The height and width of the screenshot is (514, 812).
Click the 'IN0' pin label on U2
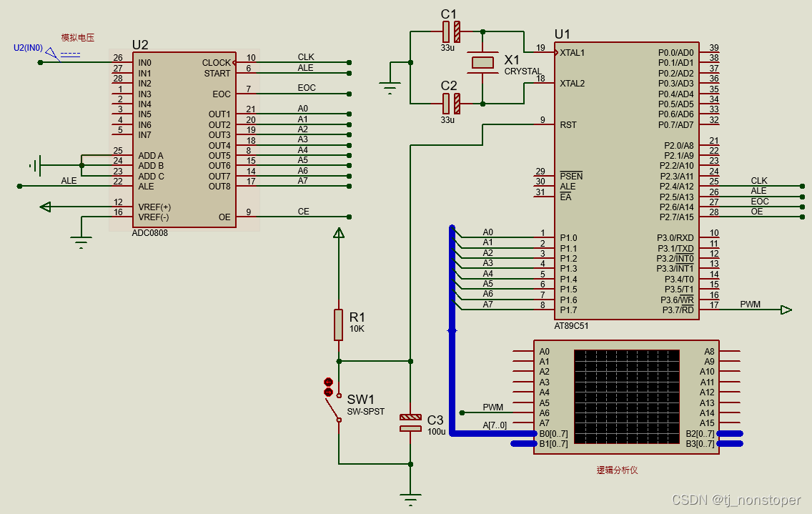[x=144, y=63]
